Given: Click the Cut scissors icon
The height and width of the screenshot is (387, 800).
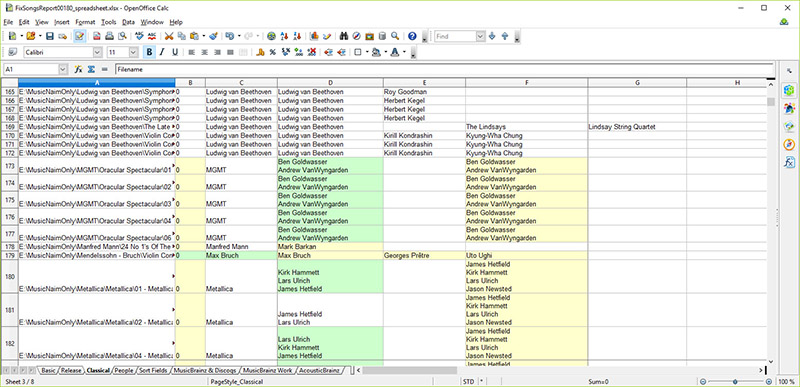Looking at the screenshot, I should tap(168, 36).
